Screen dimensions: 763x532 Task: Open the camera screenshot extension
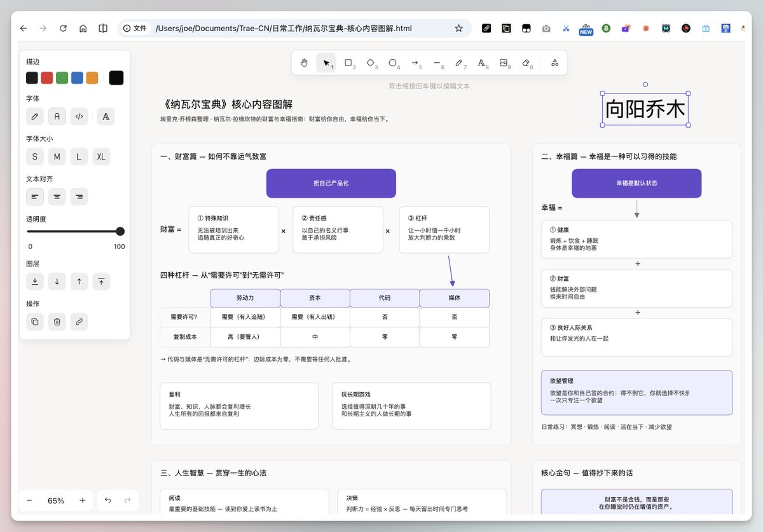546,29
